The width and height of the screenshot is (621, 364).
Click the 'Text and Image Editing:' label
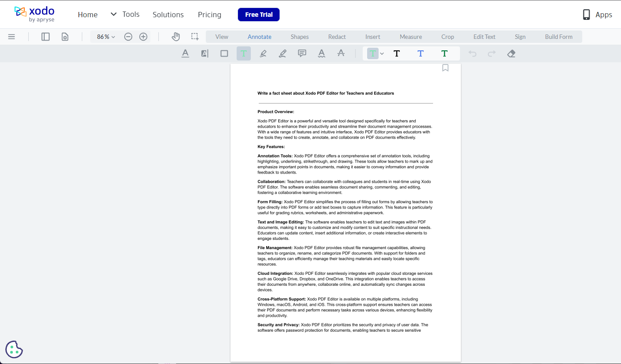click(281, 222)
